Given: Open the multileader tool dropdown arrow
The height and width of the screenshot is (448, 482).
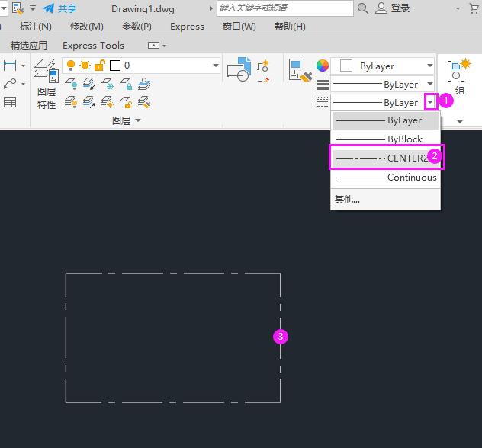Looking at the screenshot, I should (x=23, y=84).
